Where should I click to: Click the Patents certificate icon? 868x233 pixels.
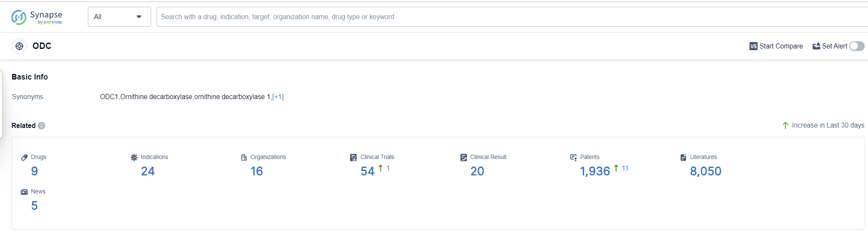573,157
